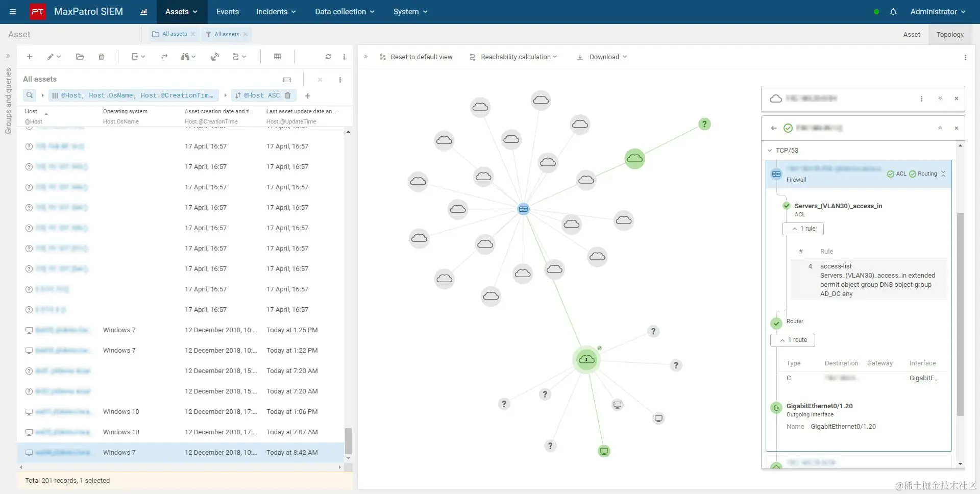Open the binoculars search dropdown
Viewport: 980px width, 494px height.
pos(188,57)
